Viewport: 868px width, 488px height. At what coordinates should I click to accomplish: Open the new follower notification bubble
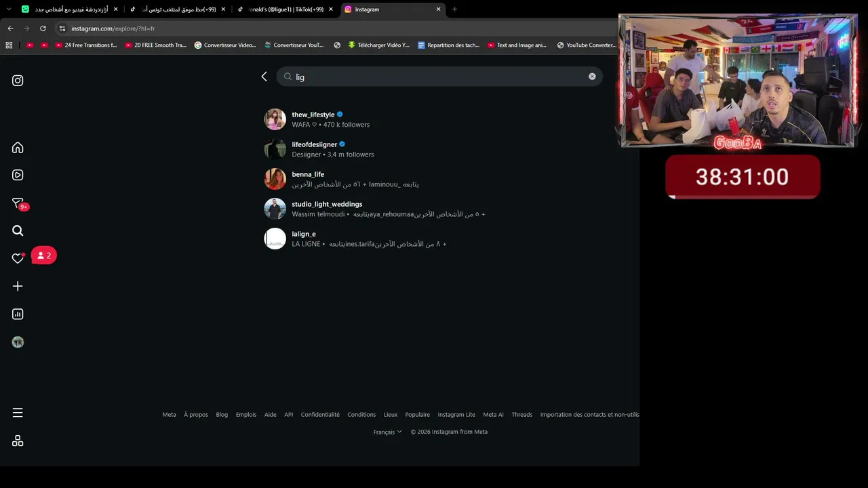click(x=44, y=256)
